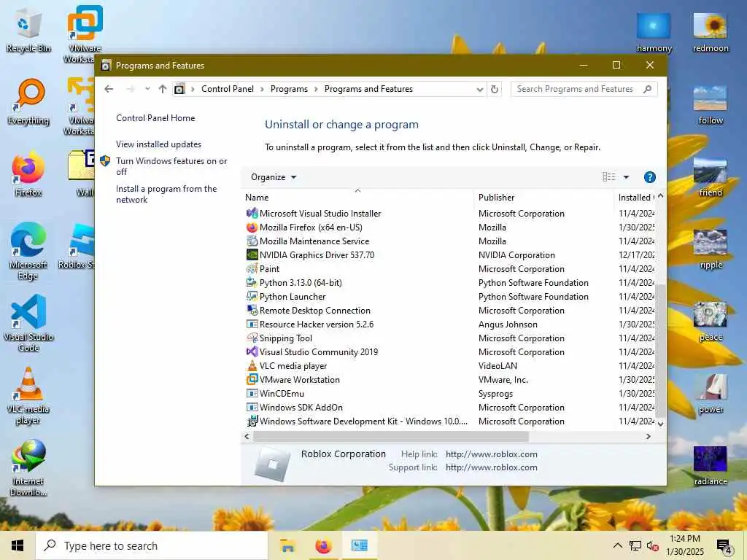Viewport: 747px width, 560px height.
Task: Select the Everything desktop shortcut
Action: pyautogui.click(x=28, y=102)
